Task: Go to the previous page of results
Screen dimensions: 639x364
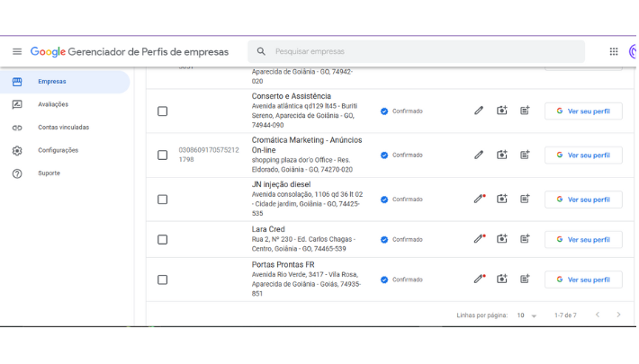Action: (598, 315)
